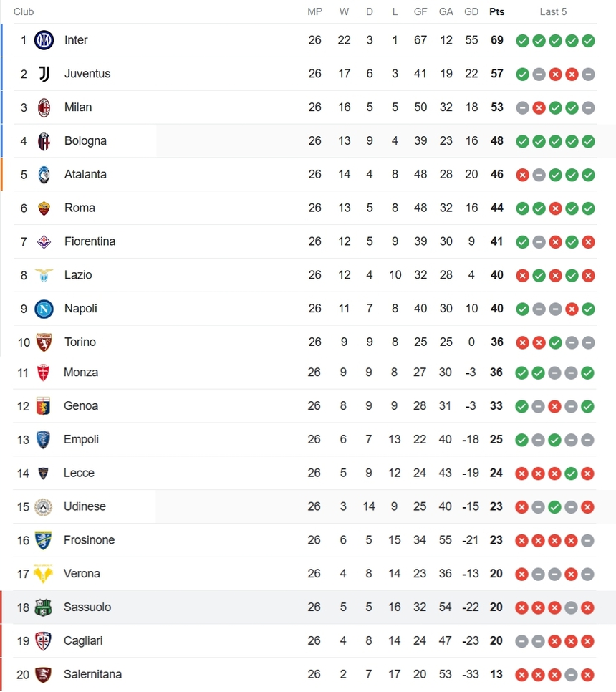The width and height of the screenshot is (616, 692).
Task: Select the Milan club crest
Action: point(44,107)
